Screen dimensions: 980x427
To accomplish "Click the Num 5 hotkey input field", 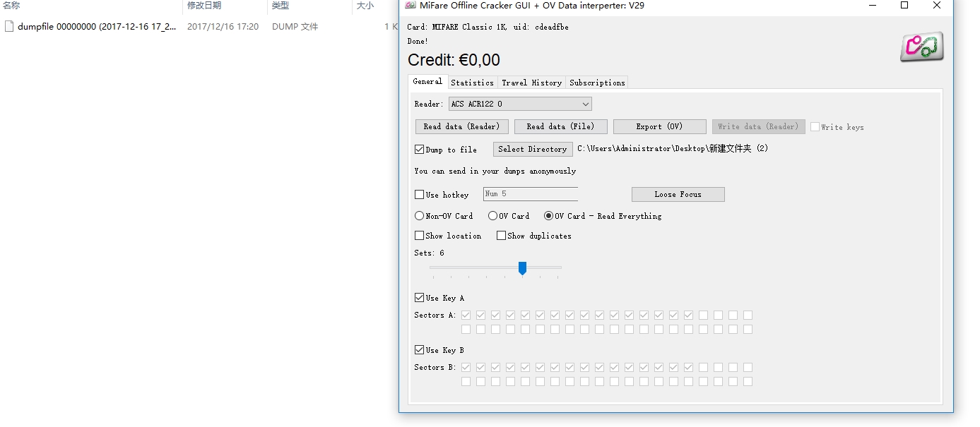I will 530,194.
